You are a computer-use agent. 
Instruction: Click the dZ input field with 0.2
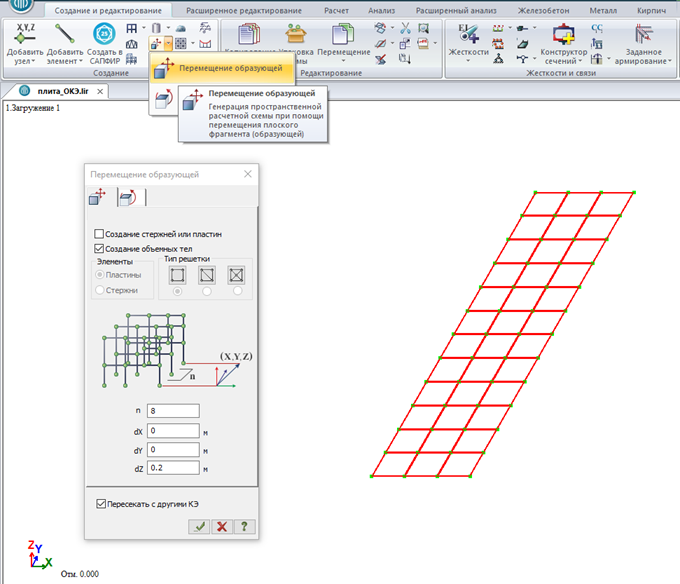coord(173,468)
